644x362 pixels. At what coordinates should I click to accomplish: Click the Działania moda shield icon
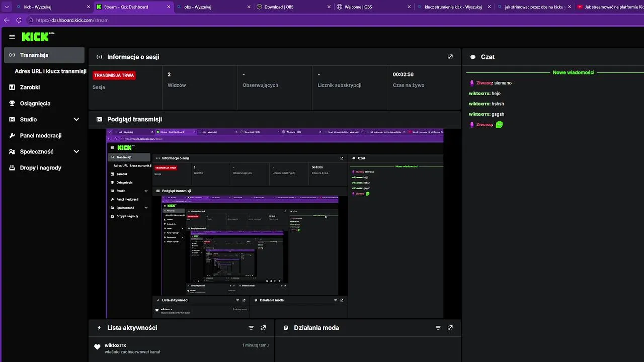click(286, 328)
